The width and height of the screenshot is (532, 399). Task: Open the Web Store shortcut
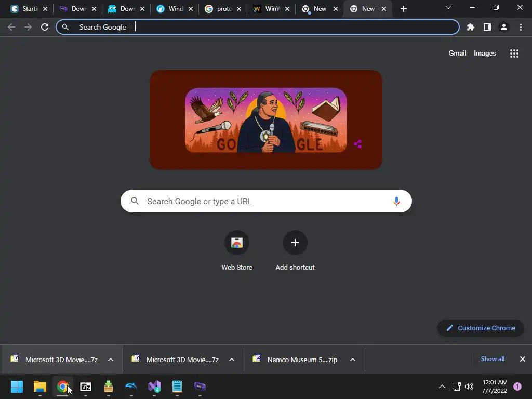pyautogui.click(x=237, y=251)
